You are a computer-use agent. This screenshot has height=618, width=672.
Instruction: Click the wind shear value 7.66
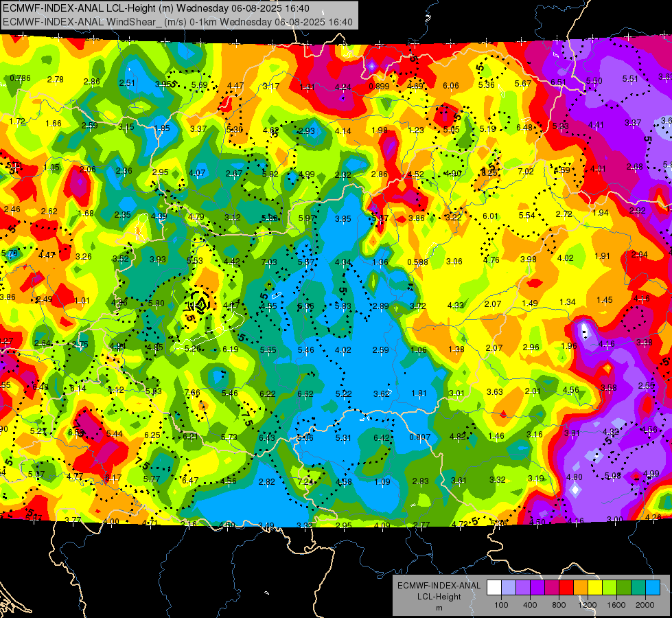(192, 392)
